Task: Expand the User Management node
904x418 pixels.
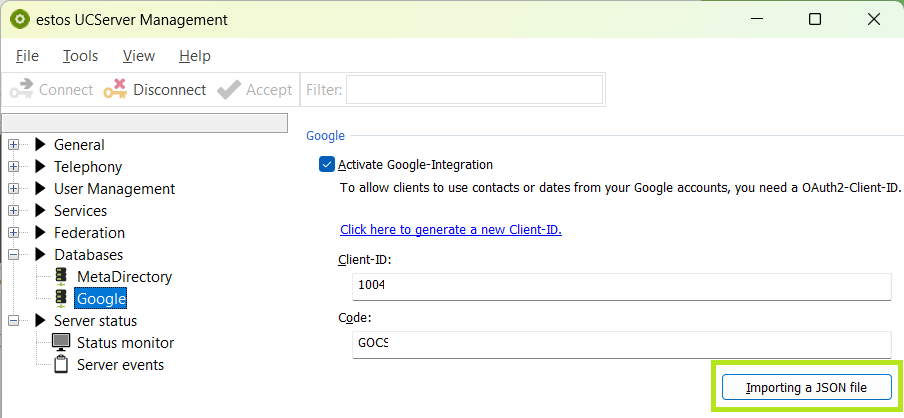Action: [x=14, y=189]
